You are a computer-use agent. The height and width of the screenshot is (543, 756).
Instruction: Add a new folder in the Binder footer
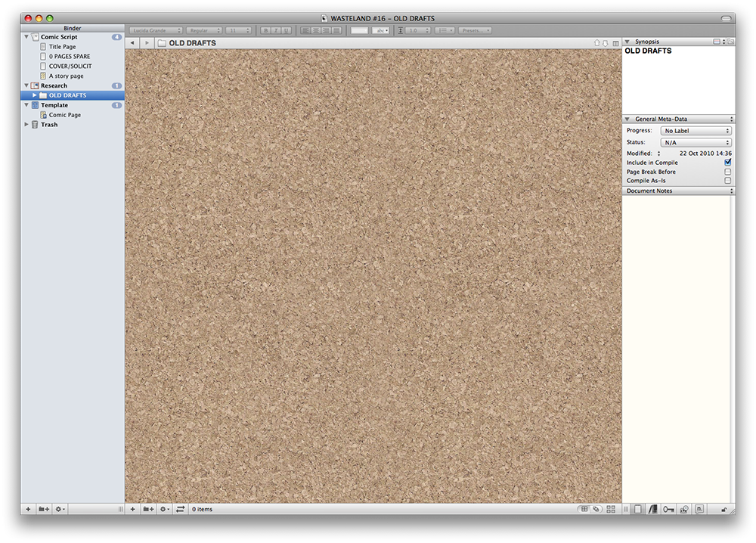pos(44,510)
